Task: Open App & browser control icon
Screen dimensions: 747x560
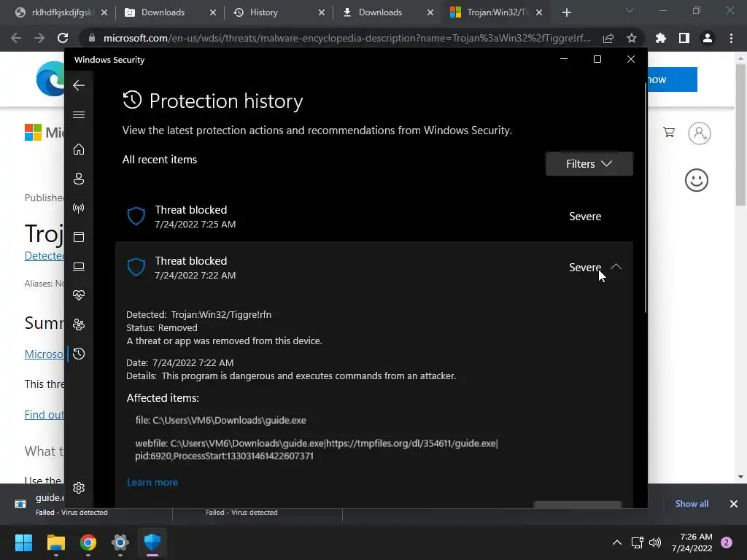Action: tap(79, 237)
